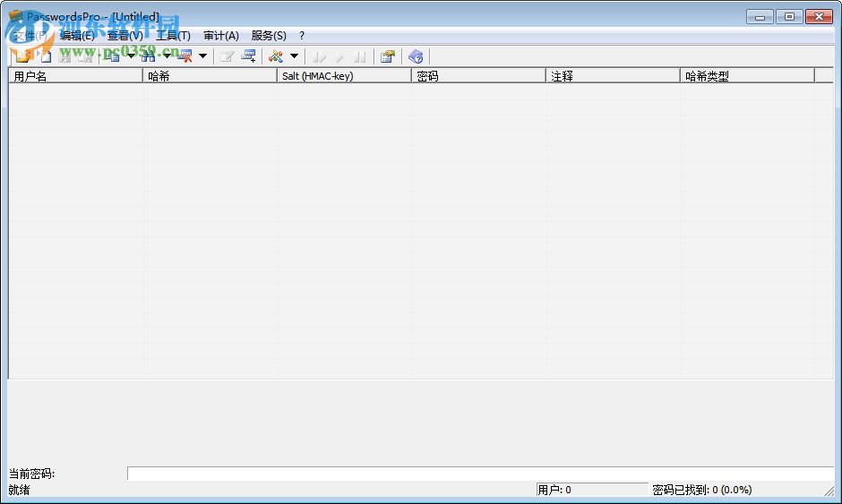Click the Resume attack icon
Screen dimensions: 842x504
tap(339, 56)
